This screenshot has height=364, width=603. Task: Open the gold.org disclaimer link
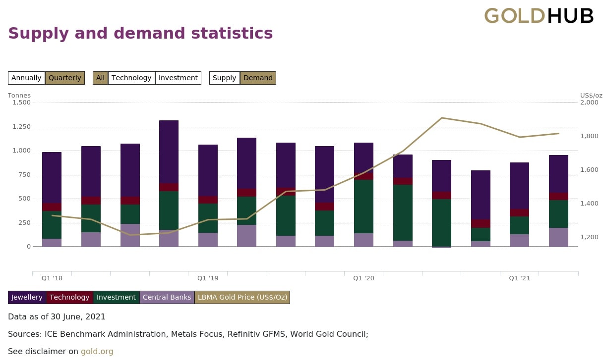pos(97,351)
